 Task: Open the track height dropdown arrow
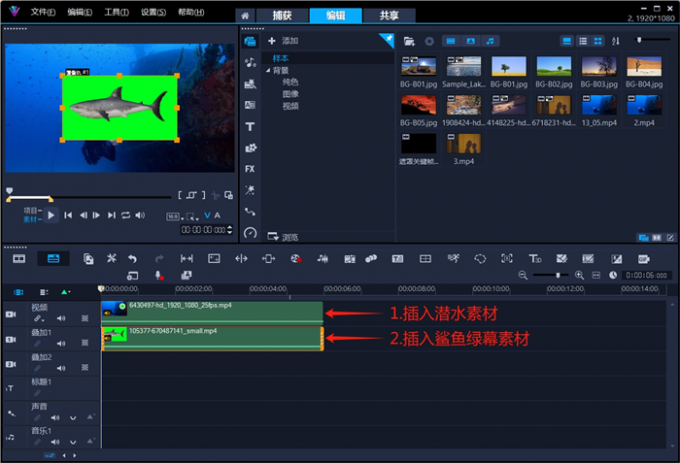pyautogui.click(x=66, y=292)
